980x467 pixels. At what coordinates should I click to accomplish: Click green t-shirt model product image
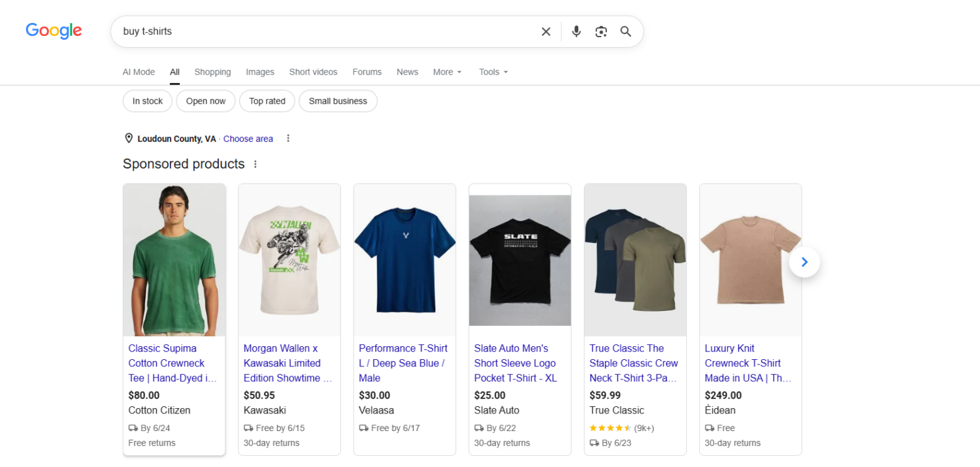pos(174,260)
